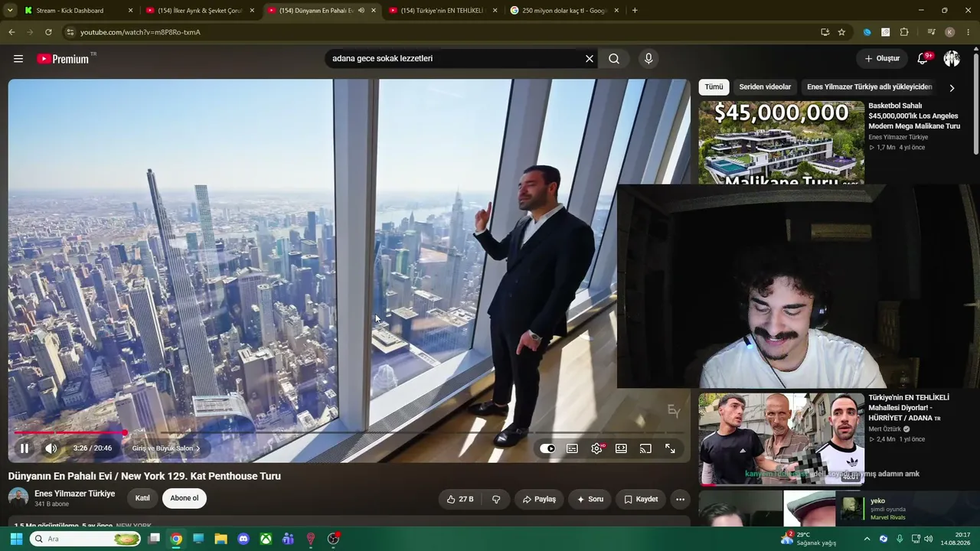The height and width of the screenshot is (551, 980).
Task: Expand the Giriş ve Büyük Salon chapter
Action: (166, 448)
